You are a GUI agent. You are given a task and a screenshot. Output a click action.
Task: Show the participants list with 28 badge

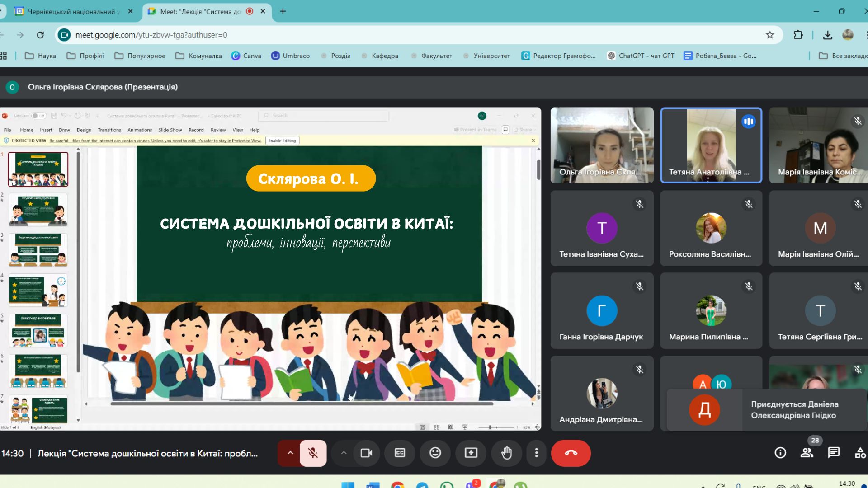point(807,453)
